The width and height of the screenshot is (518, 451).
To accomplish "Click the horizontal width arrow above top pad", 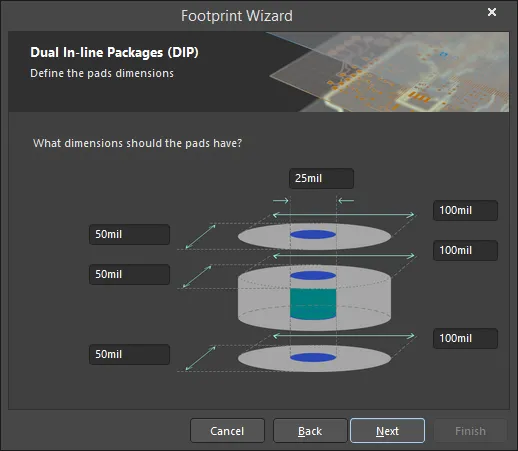I will click(x=344, y=215).
